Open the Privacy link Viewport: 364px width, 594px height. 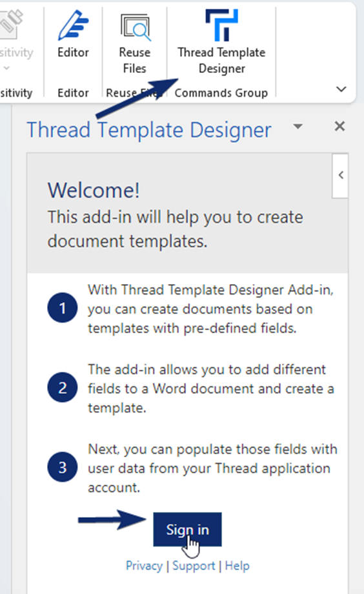[145, 566]
